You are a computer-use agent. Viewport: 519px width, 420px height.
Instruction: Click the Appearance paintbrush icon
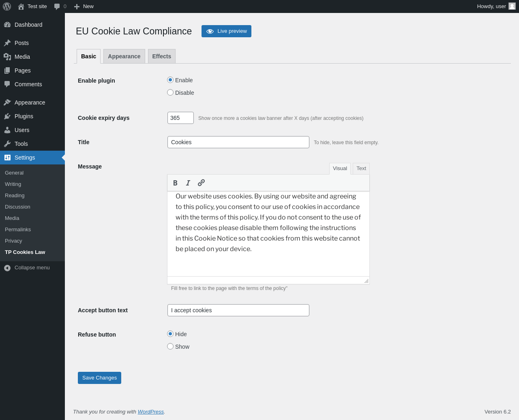7,102
